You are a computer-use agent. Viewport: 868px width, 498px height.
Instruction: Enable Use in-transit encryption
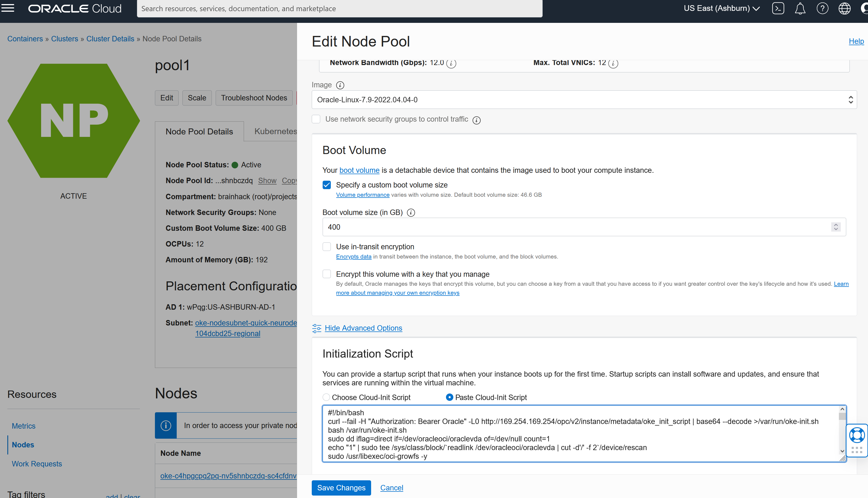coord(327,247)
